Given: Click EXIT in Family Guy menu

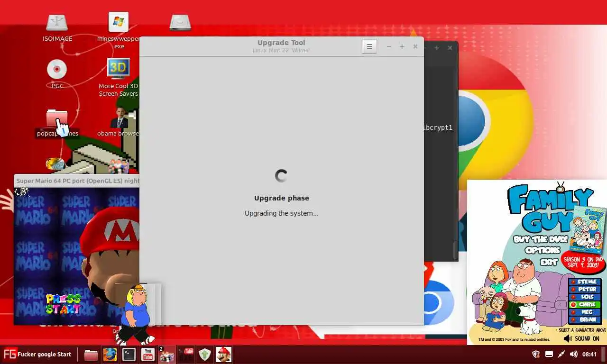Looking at the screenshot, I should click(x=549, y=261).
